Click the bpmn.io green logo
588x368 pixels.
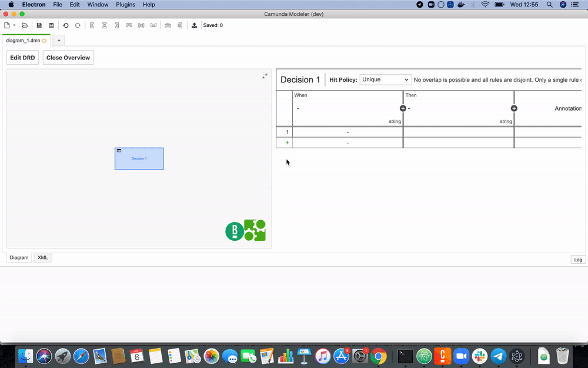click(235, 231)
